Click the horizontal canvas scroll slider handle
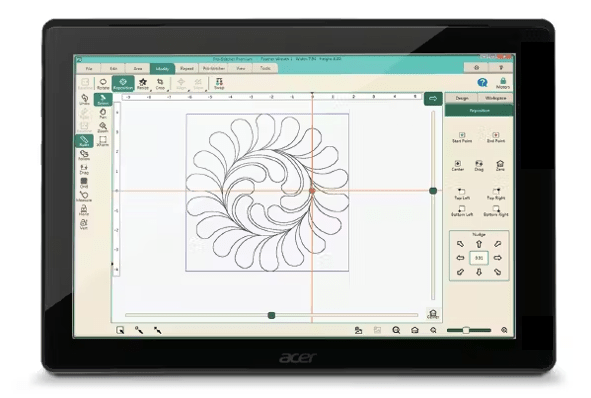The height and width of the screenshot is (398, 591). [x=271, y=315]
